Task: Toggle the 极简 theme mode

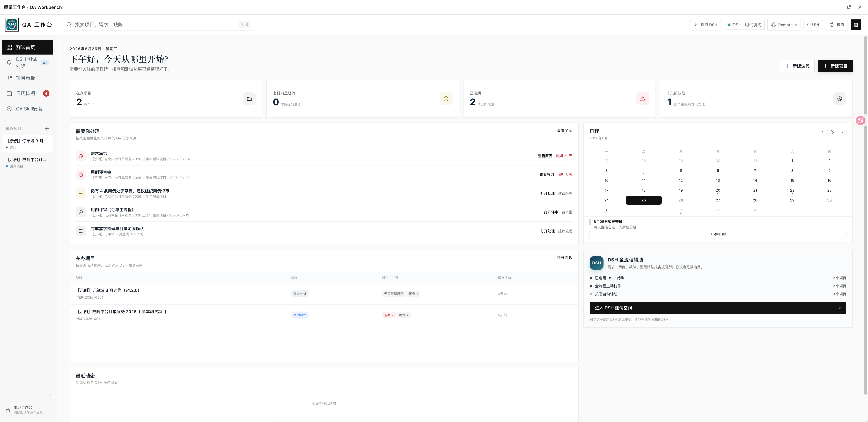Action: (x=837, y=25)
